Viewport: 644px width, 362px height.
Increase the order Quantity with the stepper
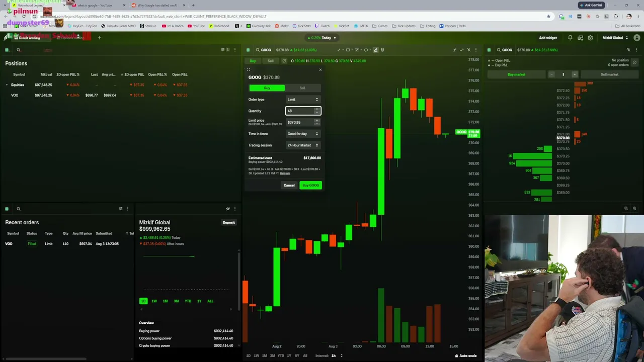pyautogui.click(x=316, y=109)
